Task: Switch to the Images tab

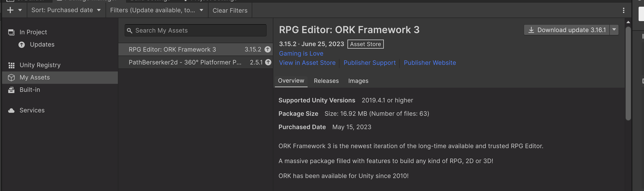Action: (x=358, y=81)
